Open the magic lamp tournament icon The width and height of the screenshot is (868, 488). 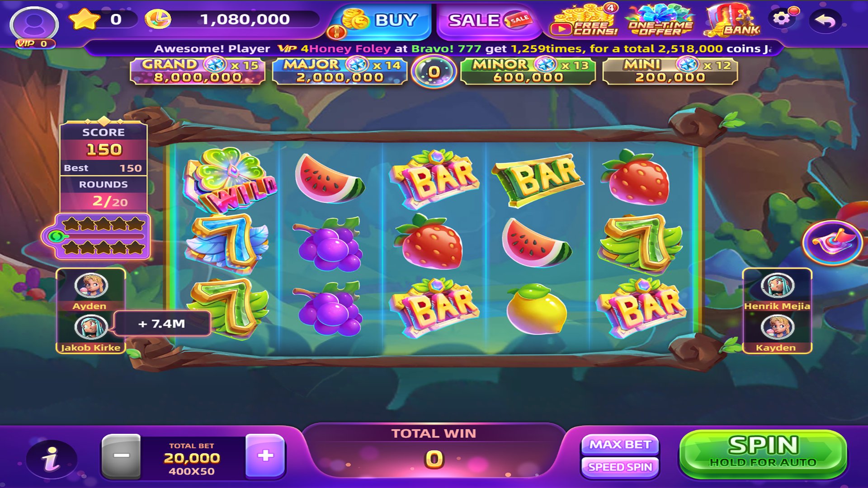(832, 243)
